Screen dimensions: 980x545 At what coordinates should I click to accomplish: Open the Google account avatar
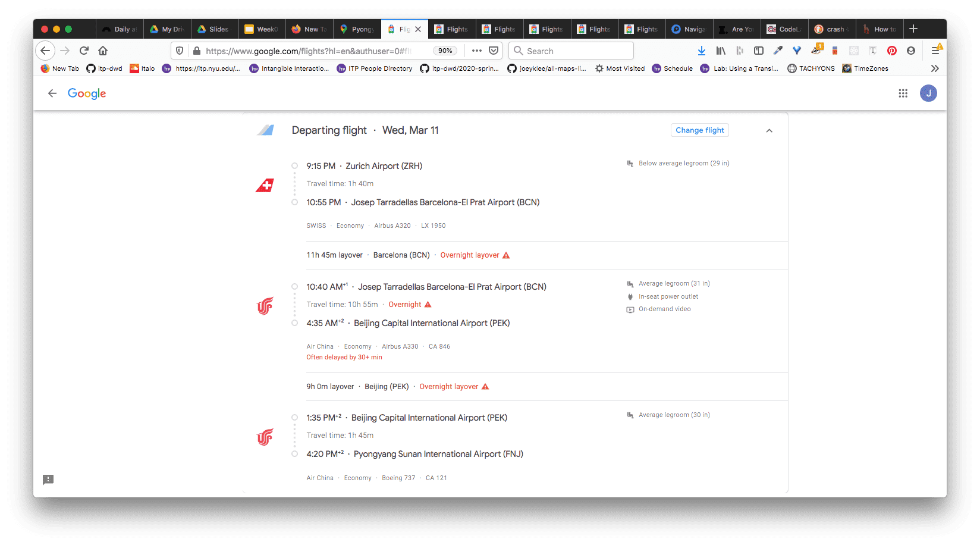tap(928, 93)
